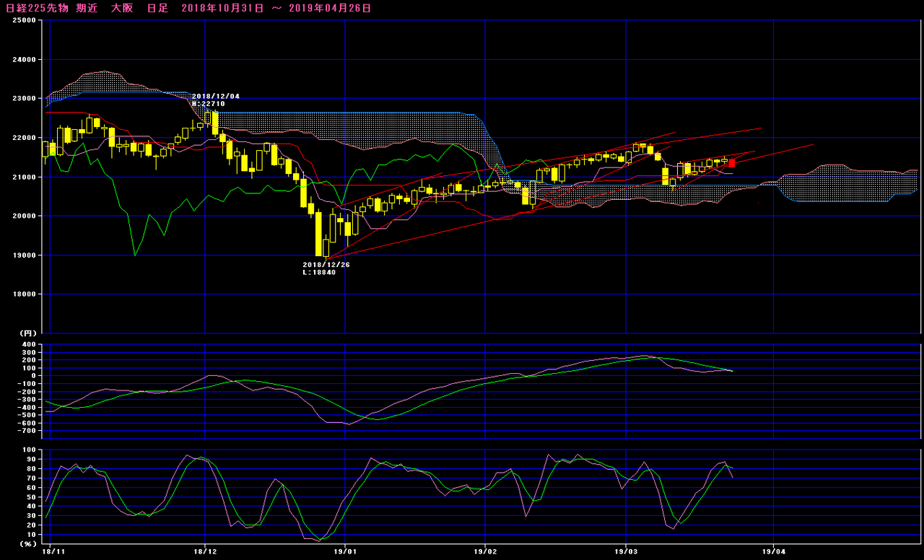924x560 pixels.
Task: Click the '(円)' unit label
Action: click(27, 334)
